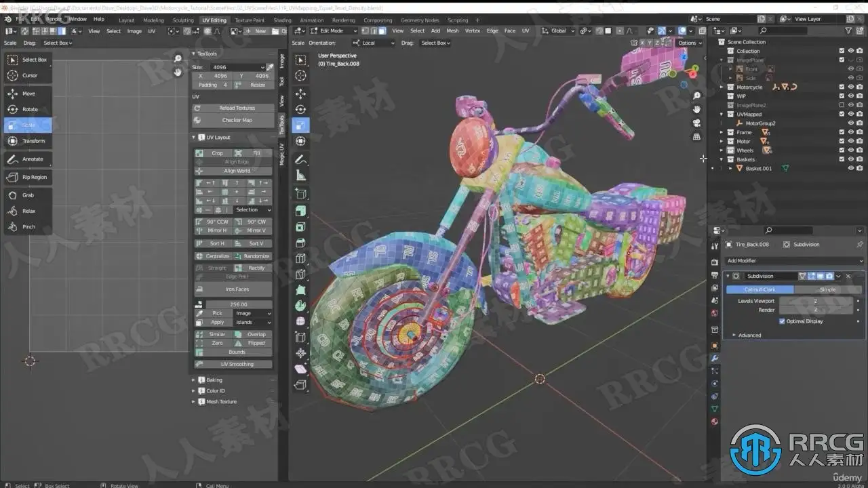Click the Rectify button
868x488 pixels.
tap(252, 268)
